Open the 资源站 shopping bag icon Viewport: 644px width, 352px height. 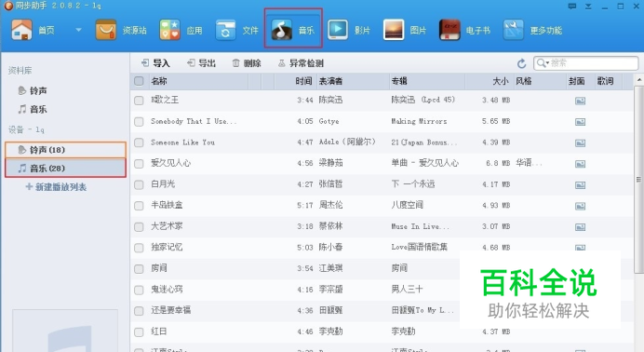tap(106, 30)
